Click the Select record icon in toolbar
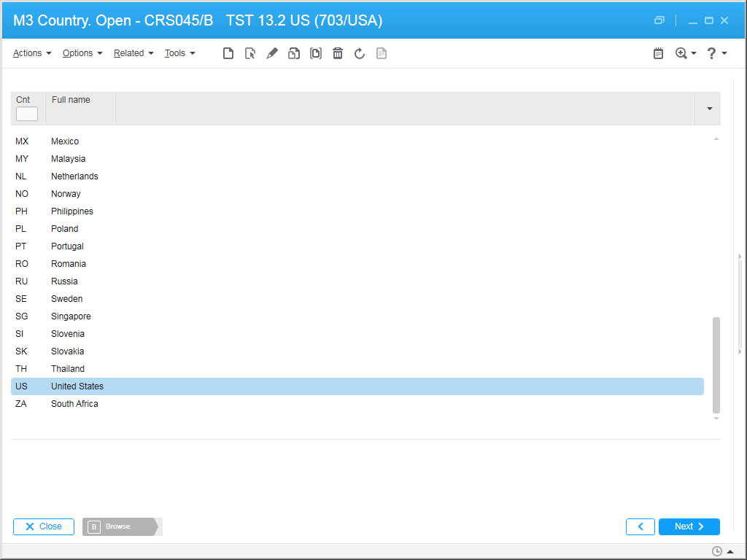This screenshot has height=560, width=747. tap(250, 53)
